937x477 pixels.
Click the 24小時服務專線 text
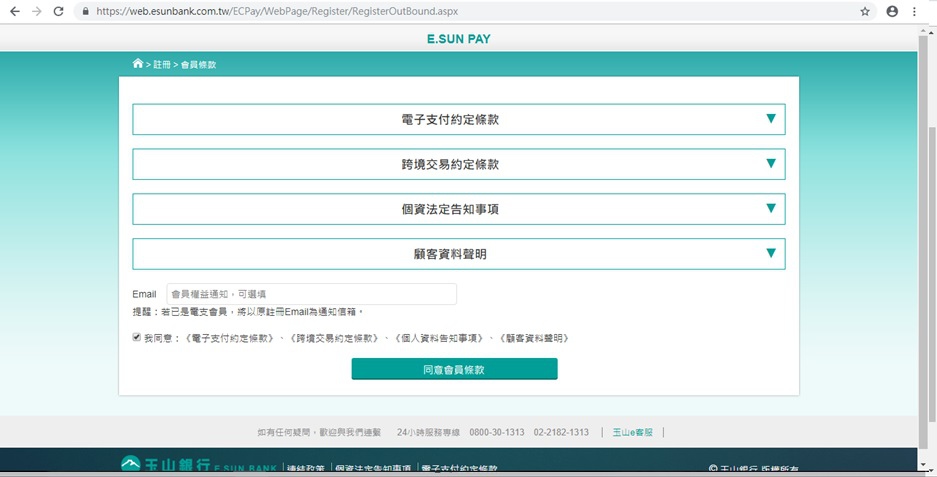click(428, 432)
